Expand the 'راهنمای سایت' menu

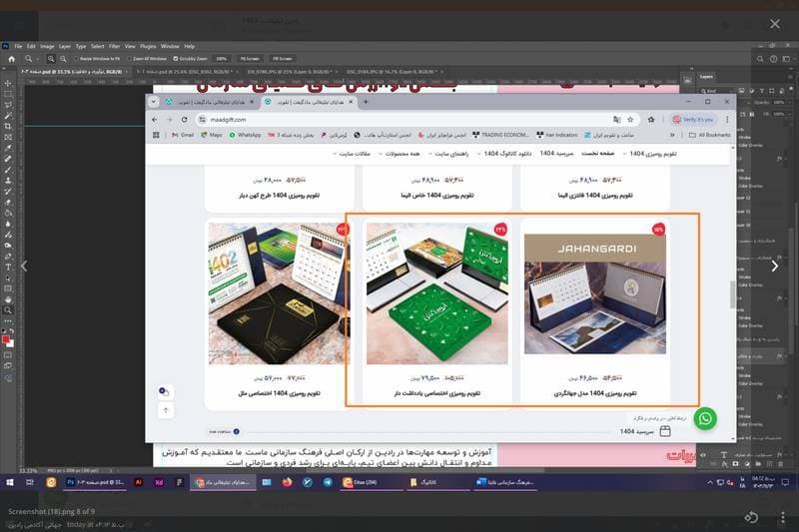pos(447,154)
